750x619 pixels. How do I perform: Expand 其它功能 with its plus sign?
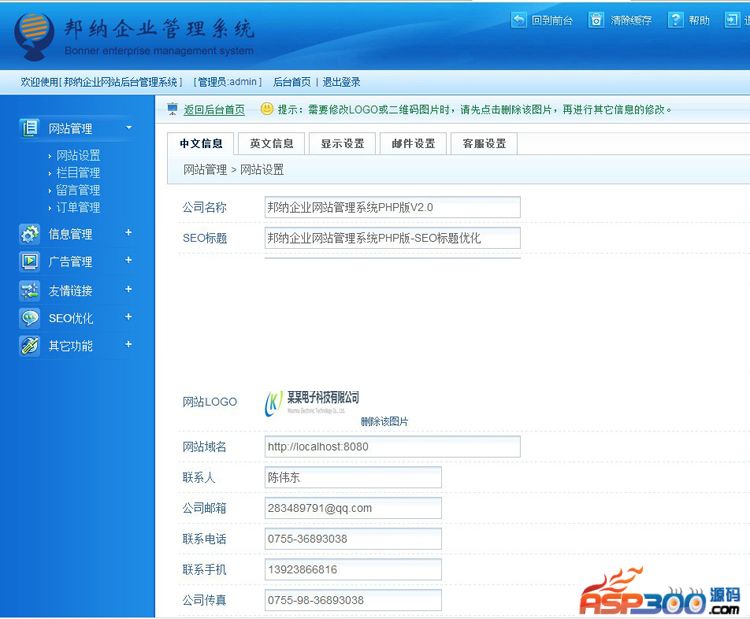[128, 344]
